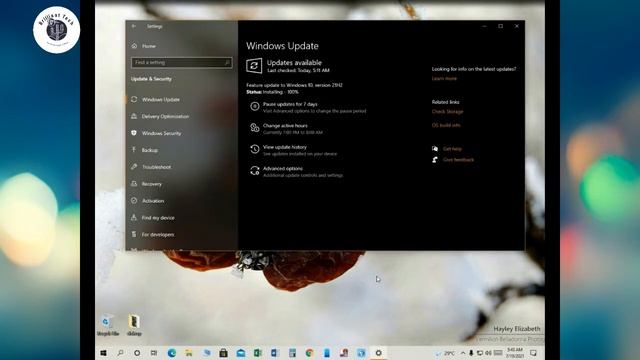Open Excel from the taskbar
640x360 pixels.
(258, 353)
